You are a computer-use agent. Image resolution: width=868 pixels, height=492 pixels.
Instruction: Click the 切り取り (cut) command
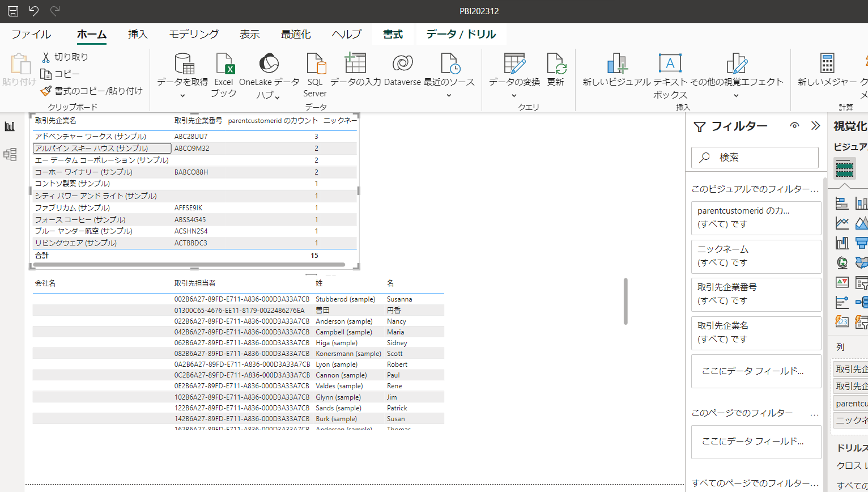pyautogui.click(x=65, y=57)
